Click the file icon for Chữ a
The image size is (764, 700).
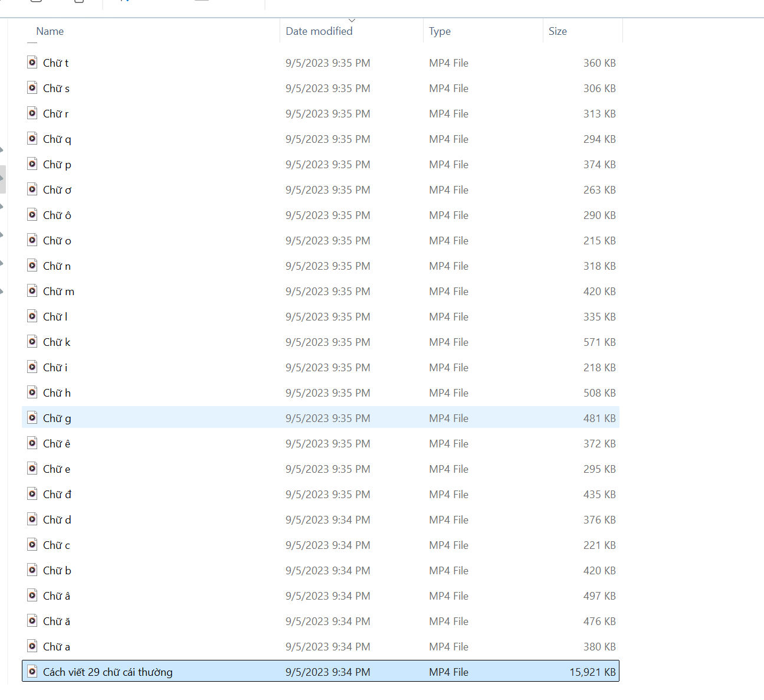pos(32,646)
